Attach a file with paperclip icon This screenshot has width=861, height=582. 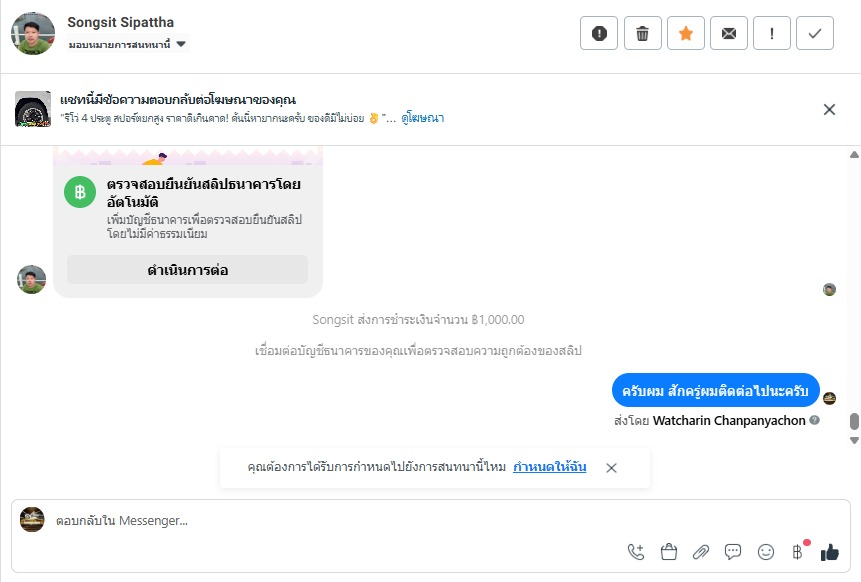click(x=701, y=551)
